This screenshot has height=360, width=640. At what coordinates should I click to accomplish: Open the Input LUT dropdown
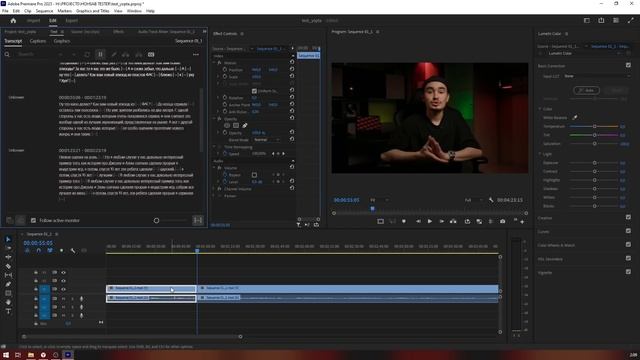click(x=597, y=76)
